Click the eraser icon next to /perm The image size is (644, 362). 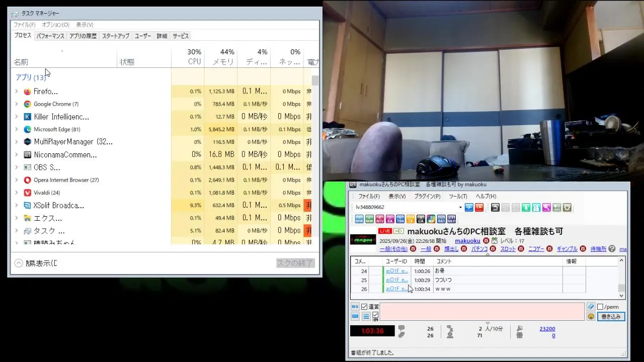[591, 307]
